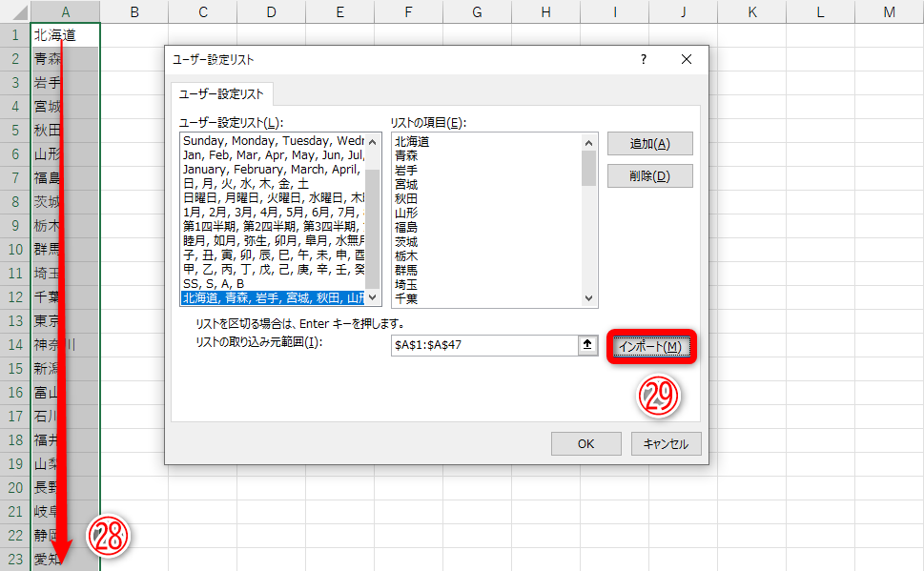Click the インポート button
Viewport: 924px width, 571px height.
(x=649, y=347)
